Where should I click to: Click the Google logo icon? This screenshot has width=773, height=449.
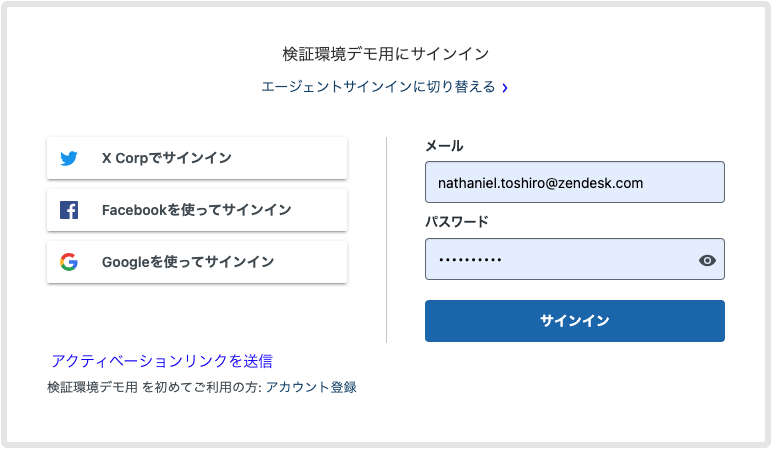[x=69, y=262]
